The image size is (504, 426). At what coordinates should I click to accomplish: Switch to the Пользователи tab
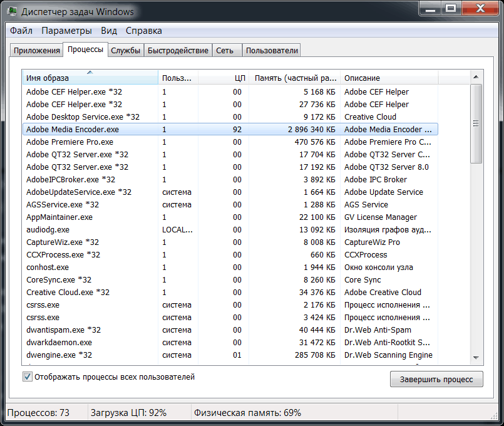tap(272, 51)
